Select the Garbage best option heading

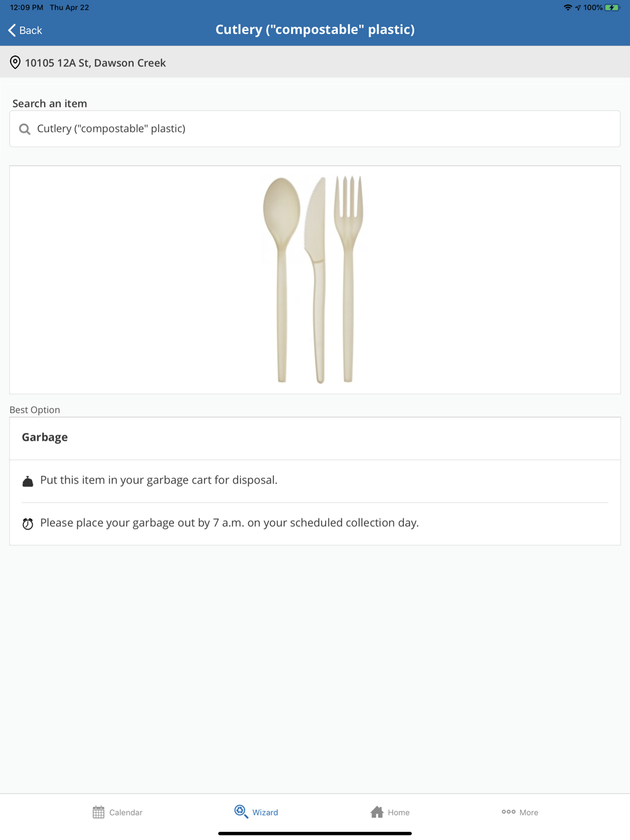[45, 438]
